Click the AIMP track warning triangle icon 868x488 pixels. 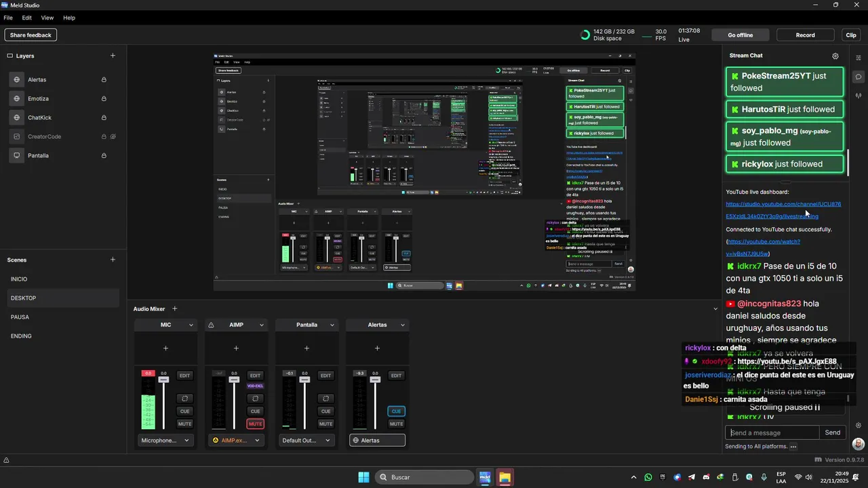(x=211, y=325)
